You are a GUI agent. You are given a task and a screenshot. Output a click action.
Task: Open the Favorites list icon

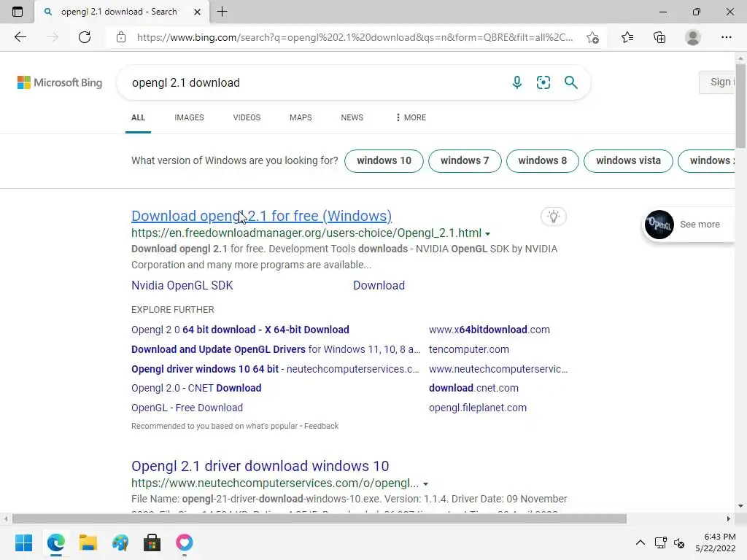[x=627, y=37]
